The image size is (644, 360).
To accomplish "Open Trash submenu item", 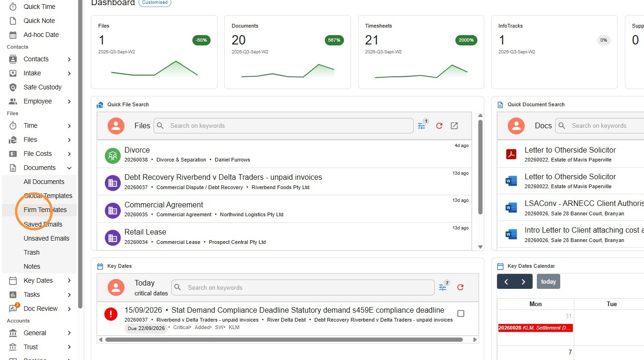I will [x=32, y=252].
